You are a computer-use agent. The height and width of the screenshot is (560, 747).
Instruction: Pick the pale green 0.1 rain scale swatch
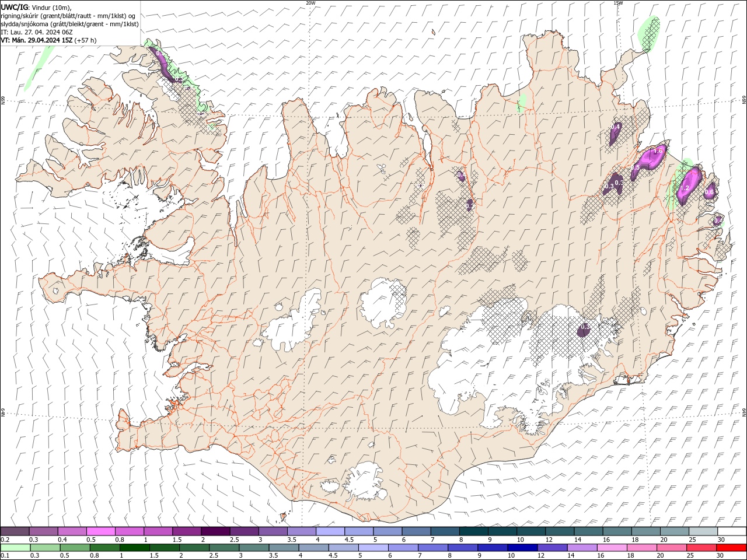tap(15, 548)
